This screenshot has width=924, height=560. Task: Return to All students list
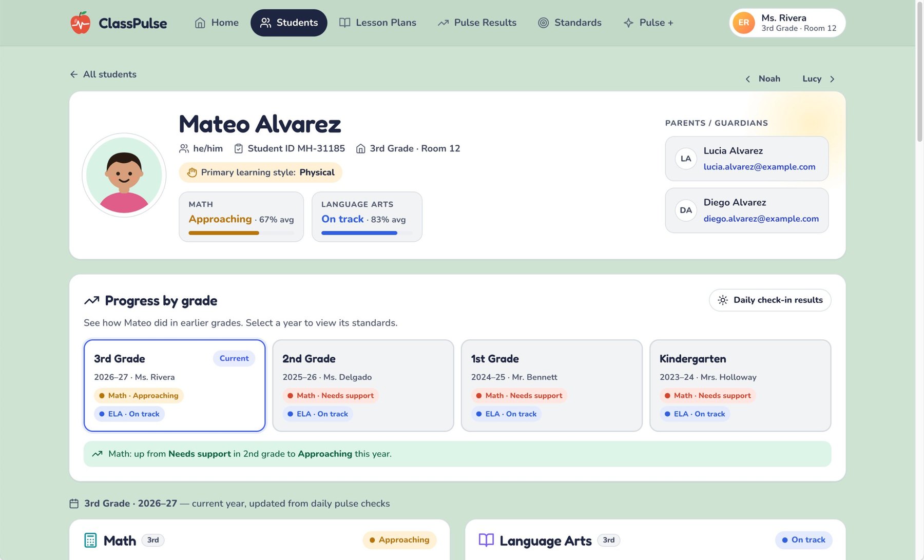(103, 74)
